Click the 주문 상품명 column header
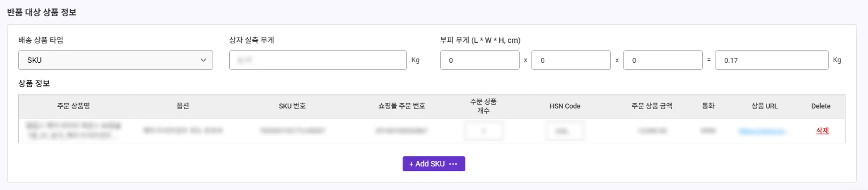Screen dimensions: 868x190 73,106
